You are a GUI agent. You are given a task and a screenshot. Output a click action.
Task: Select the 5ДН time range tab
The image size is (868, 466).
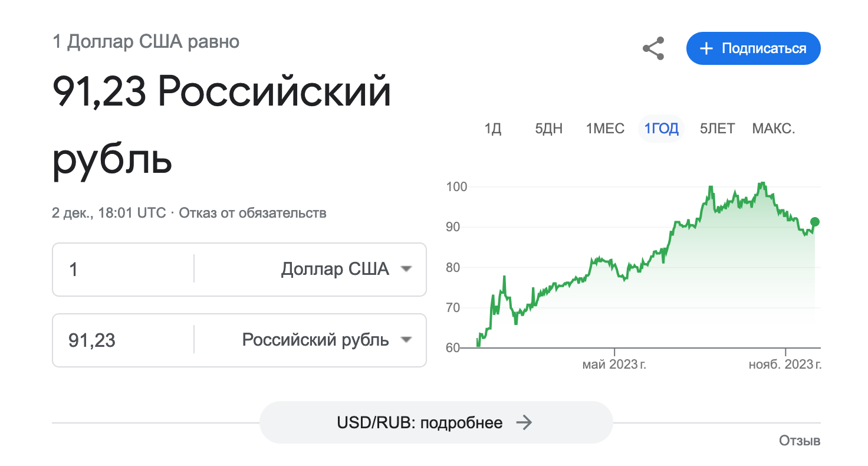click(549, 129)
